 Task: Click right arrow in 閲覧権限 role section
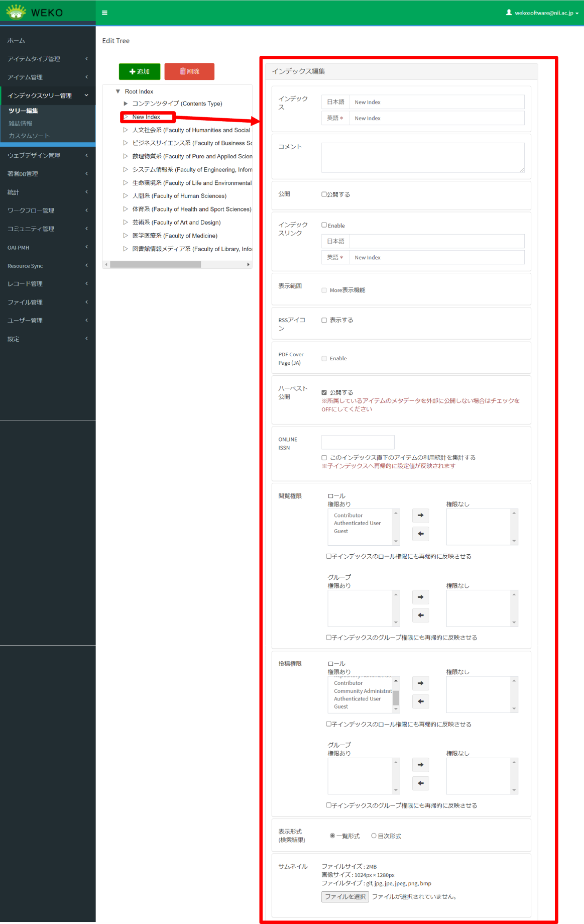420,516
